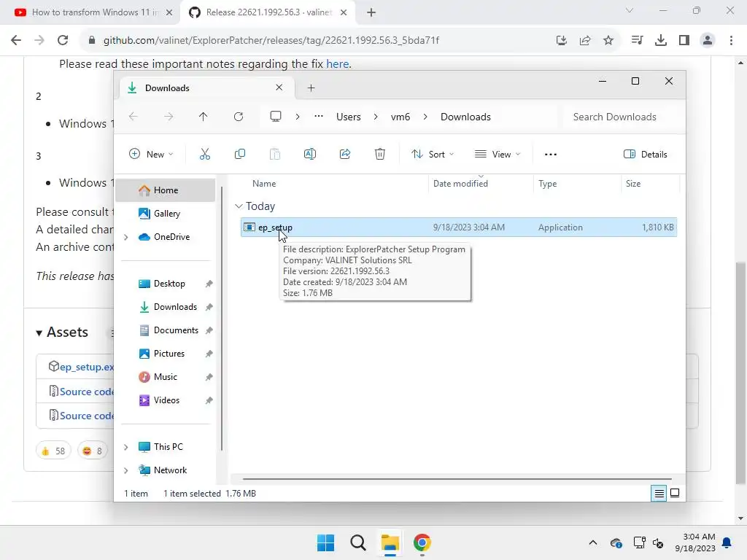The image size is (747, 560).
Task: Add a new Explorer tab with plus
Action: coord(311,87)
